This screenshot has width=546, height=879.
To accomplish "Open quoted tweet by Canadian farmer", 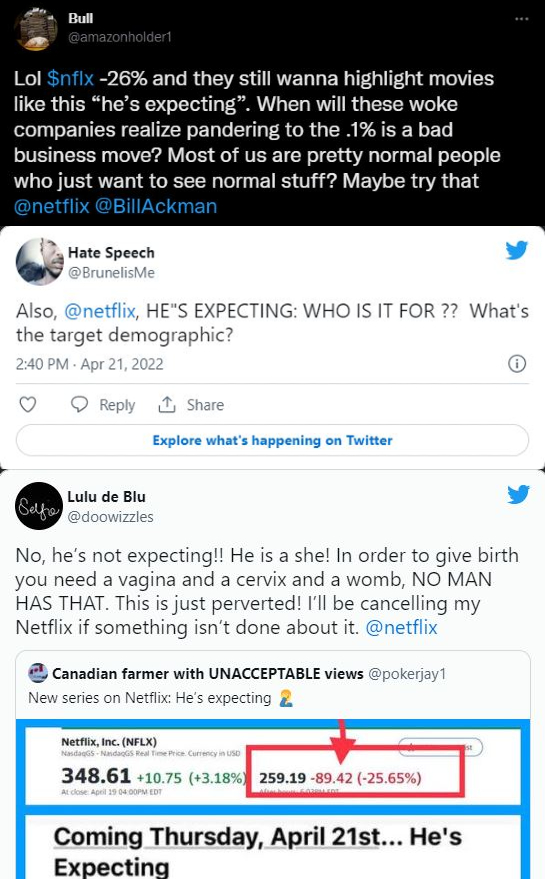I will [272, 685].
